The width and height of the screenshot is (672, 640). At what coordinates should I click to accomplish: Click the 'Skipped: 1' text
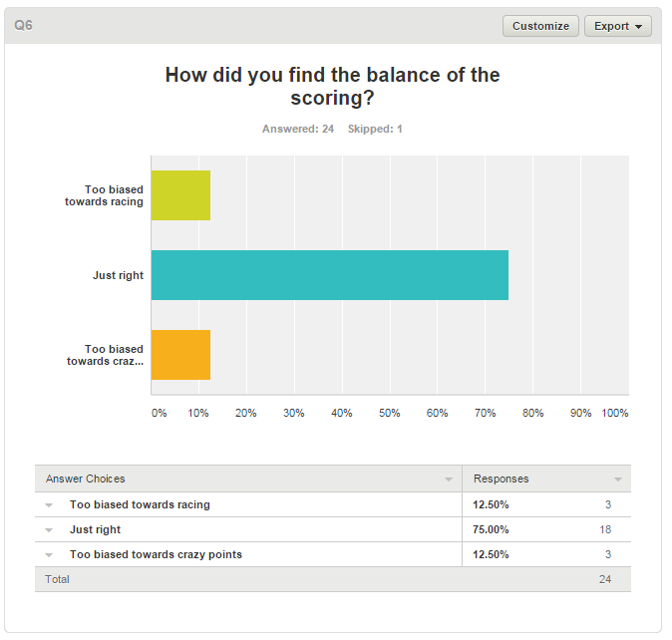point(375,130)
